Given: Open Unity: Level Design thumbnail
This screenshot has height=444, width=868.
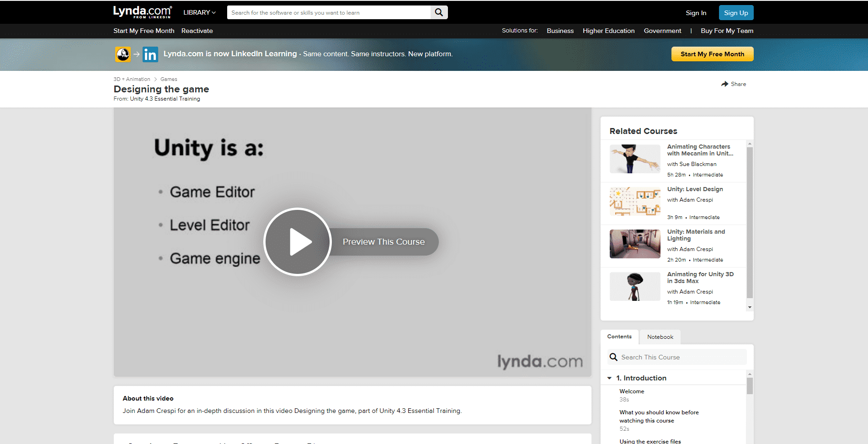Looking at the screenshot, I should pyautogui.click(x=635, y=201).
